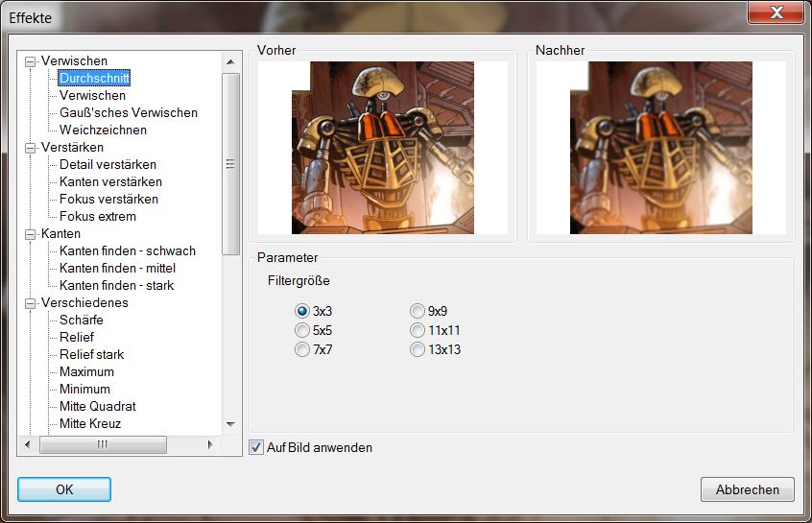Choose Mitte Quadrat effect

pyautogui.click(x=97, y=407)
